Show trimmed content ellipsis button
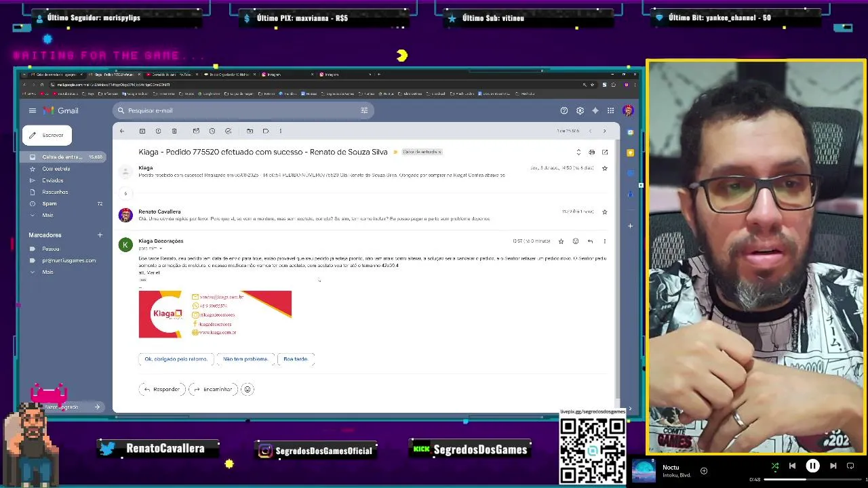The width and height of the screenshot is (868, 488). click(143, 280)
